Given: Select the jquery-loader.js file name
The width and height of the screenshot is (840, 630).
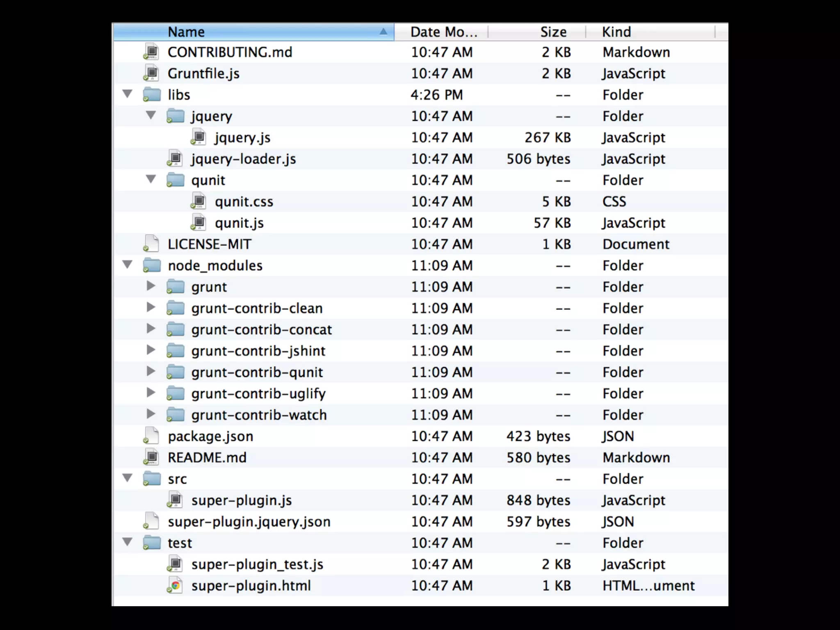Looking at the screenshot, I should (x=244, y=159).
